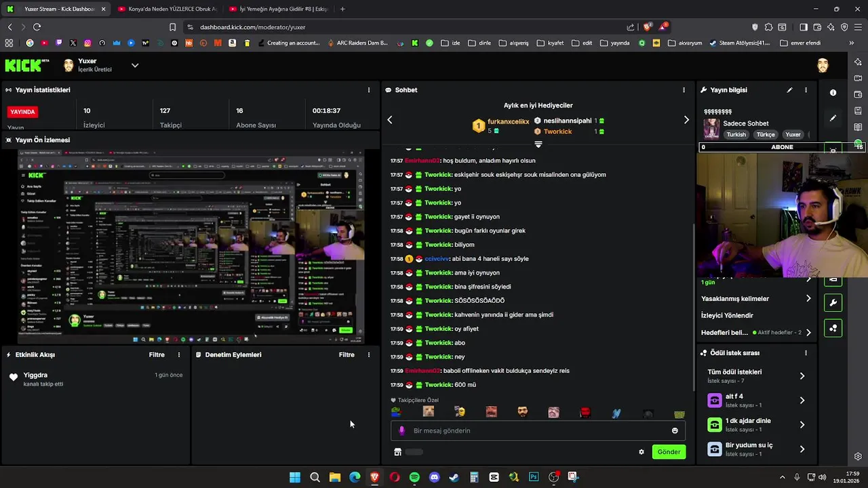The image size is (868, 488).
Task: Click the Yiggdra follow event entry
Action: pyautogui.click(x=96, y=379)
